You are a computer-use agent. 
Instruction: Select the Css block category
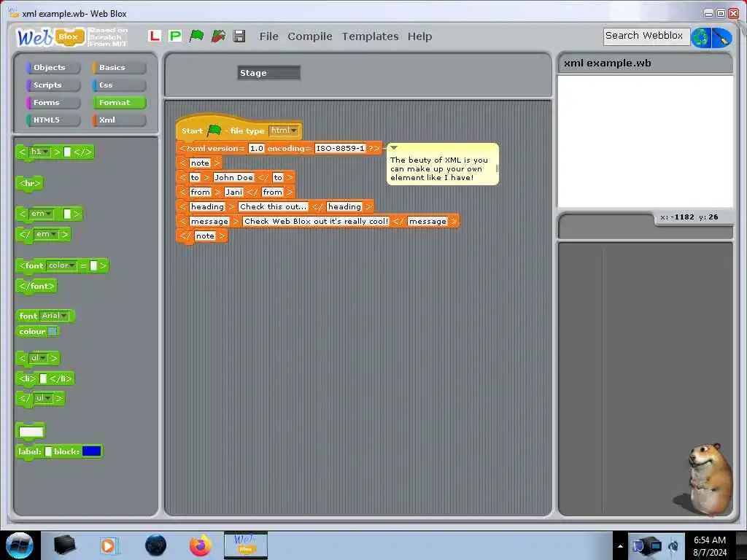119,85
